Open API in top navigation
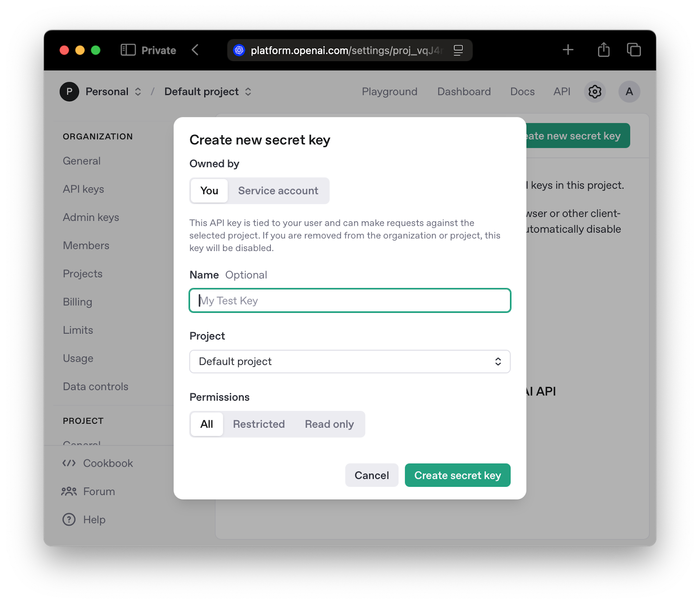This screenshot has height=604, width=700. (x=562, y=91)
